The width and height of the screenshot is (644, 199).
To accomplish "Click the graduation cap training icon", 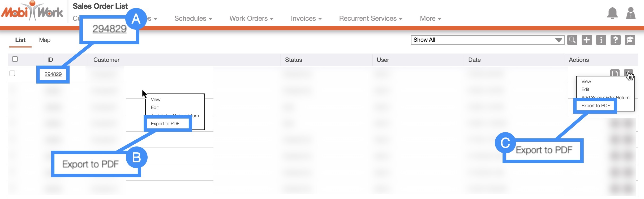I will (x=630, y=40).
